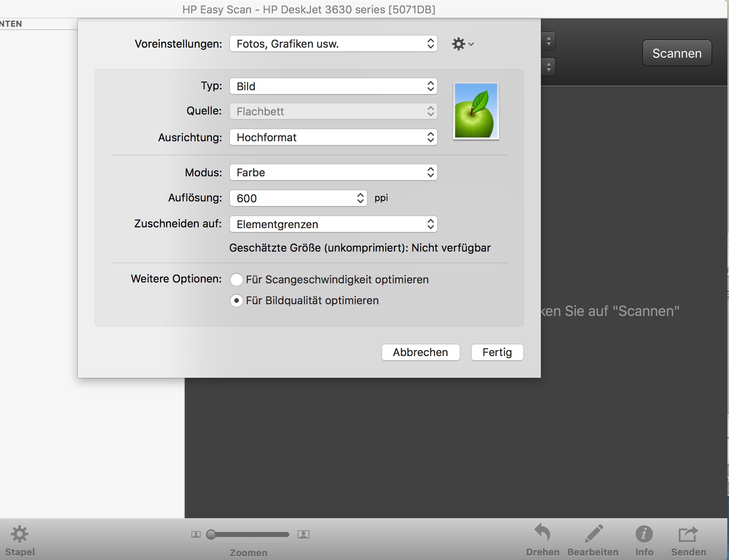Viewport: 729px width, 560px height.
Task: Open the Info icon
Action: click(644, 534)
